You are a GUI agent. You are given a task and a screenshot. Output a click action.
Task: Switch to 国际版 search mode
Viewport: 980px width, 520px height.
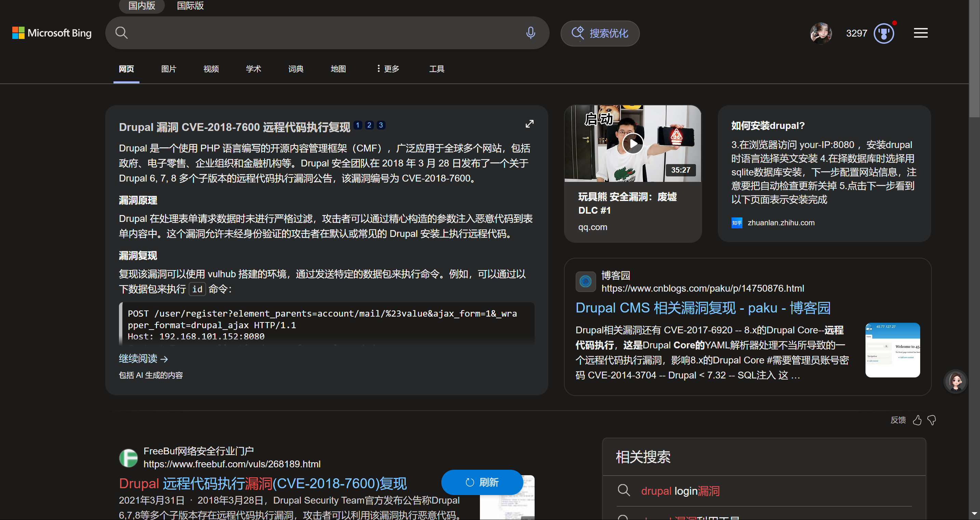click(190, 6)
